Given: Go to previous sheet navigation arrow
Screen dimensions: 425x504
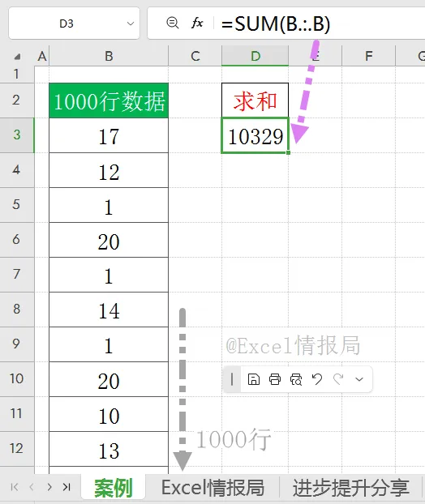Looking at the screenshot, I should pyautogui.click(x=32, y=487).
